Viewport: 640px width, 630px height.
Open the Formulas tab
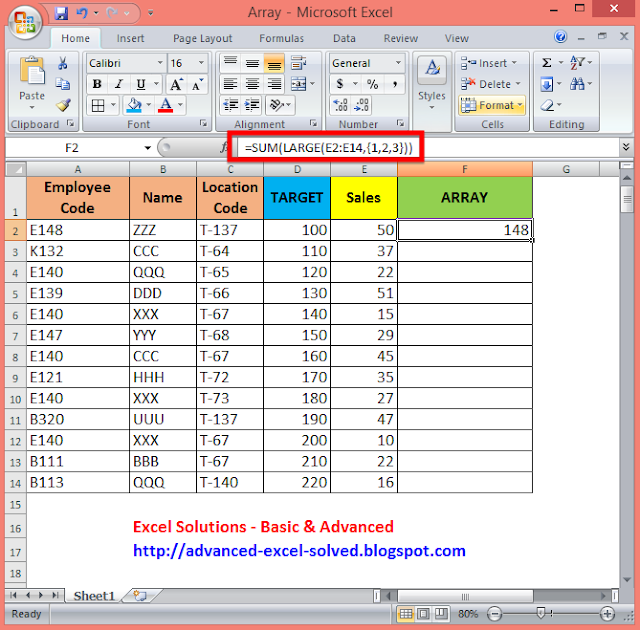pos(282,38)
